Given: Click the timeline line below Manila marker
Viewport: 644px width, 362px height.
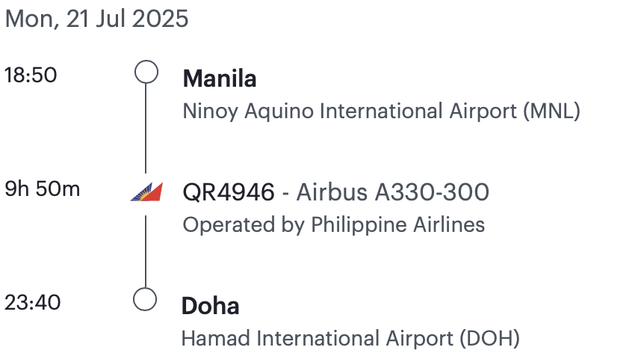Looking at the screenshot, I should point(146,129).
